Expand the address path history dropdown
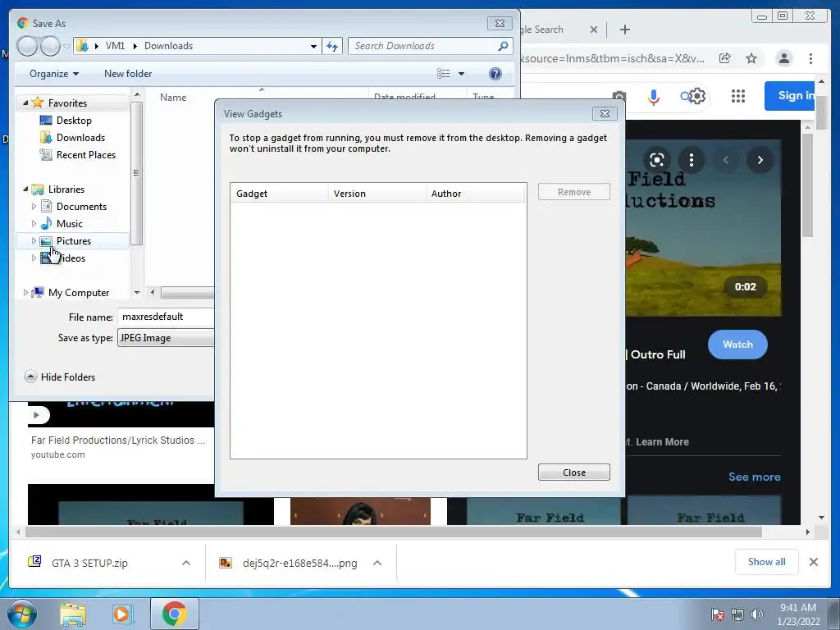The width and height of the screenshot is (840, 630). point(313,46)
